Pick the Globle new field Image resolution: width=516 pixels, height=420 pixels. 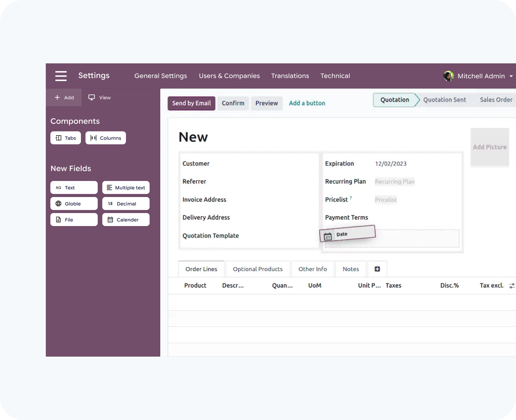[74, 204]
